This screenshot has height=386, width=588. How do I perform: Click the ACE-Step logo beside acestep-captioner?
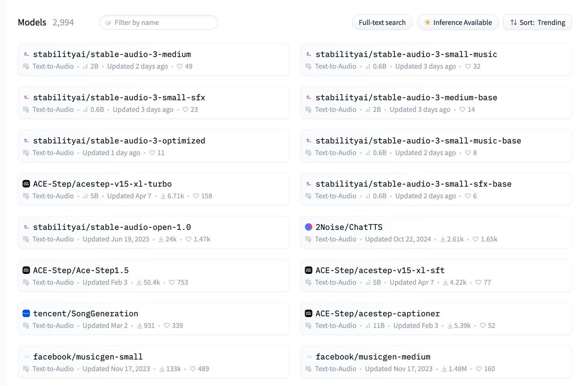309,314
